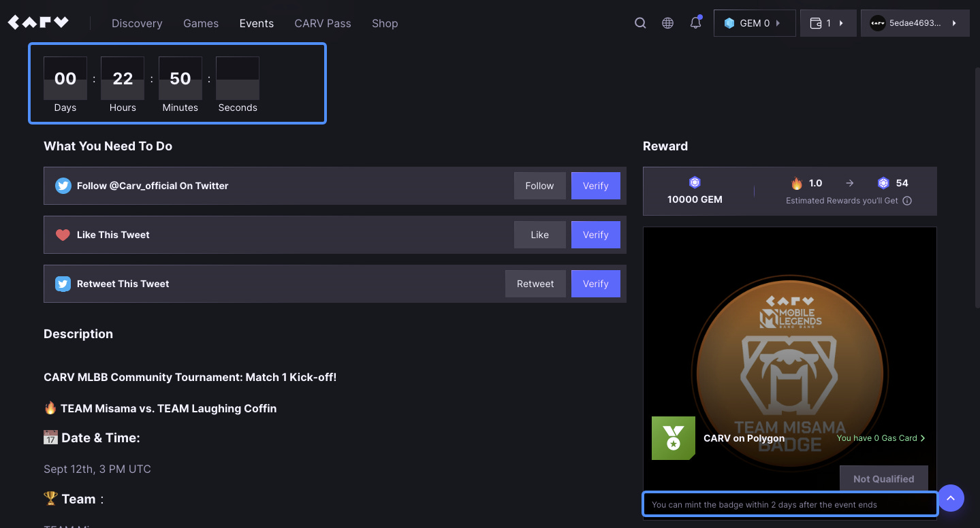Click Twitter bird icon beside Retweet task
This screenshot has width=980, height=528.
[63, 284]
